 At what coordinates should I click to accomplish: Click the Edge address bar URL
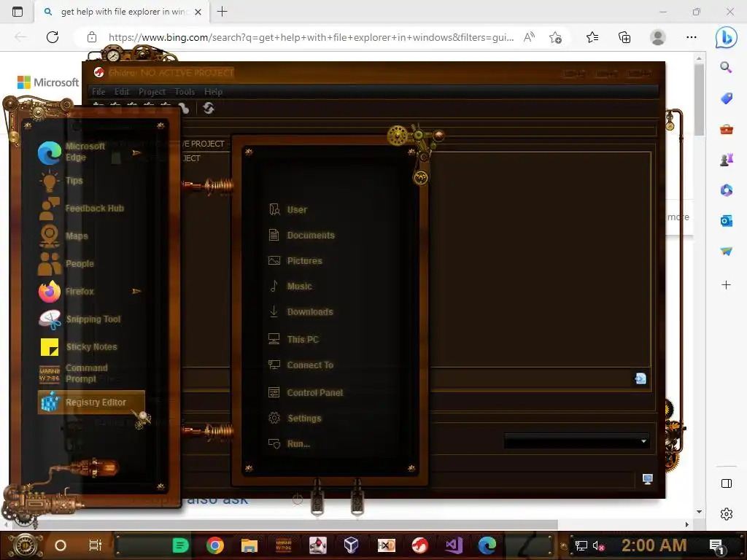311,37
